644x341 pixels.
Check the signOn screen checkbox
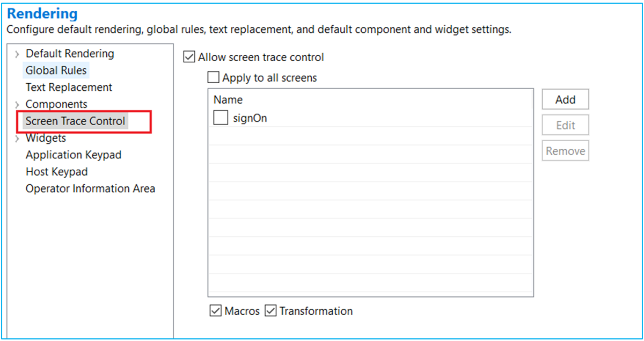(x=221, y=118)
